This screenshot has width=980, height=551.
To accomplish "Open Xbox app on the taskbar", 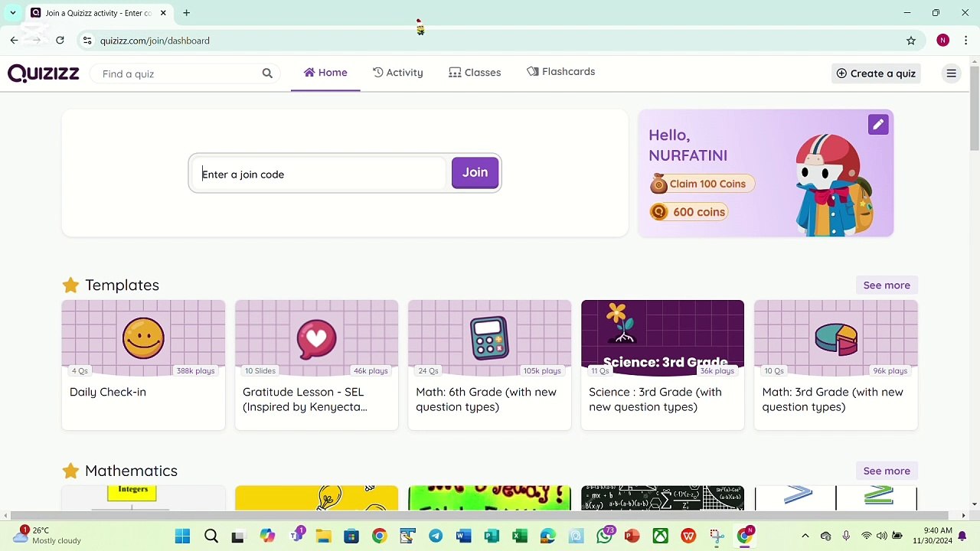I will [x=660, y=536].
